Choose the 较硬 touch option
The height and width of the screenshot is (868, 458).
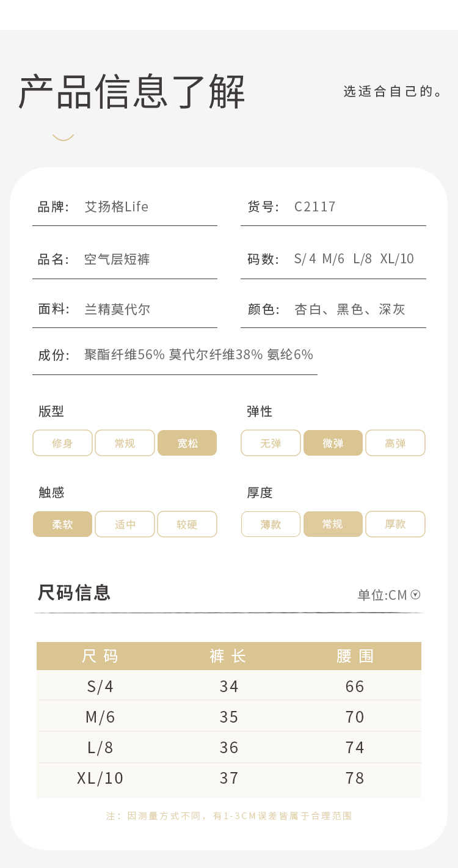point(187,524)
